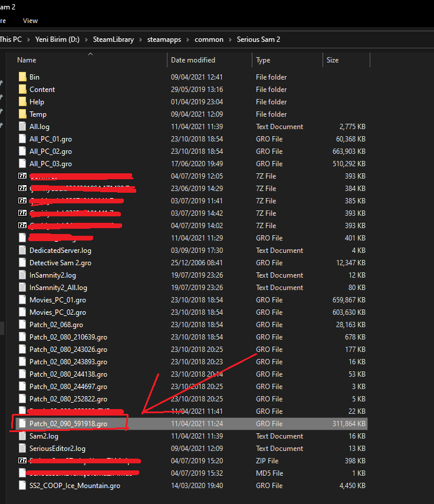Click the Bin folder icon
The width and height of the screenshot is (434, 504).
[x=22, y=77]
